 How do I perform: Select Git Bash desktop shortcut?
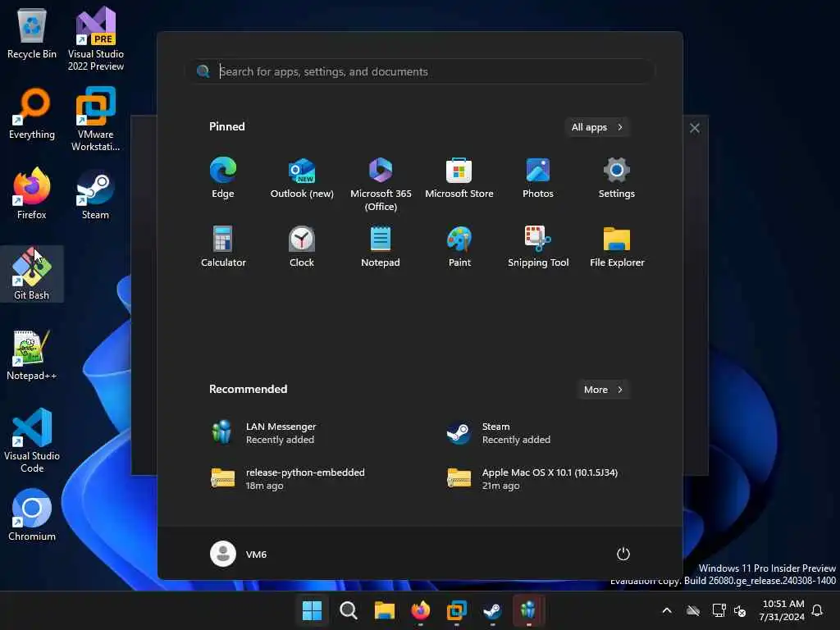tap(32, 274)
